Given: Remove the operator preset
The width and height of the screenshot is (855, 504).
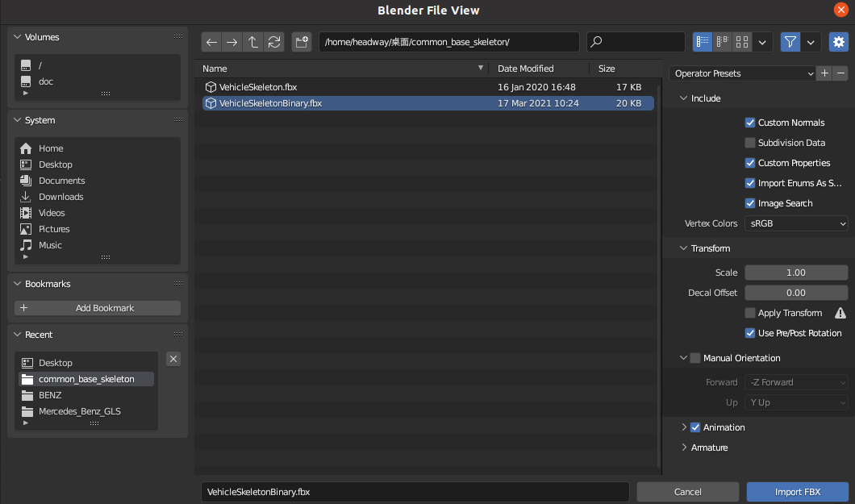Looking at the screenshot, I should 840,73.
